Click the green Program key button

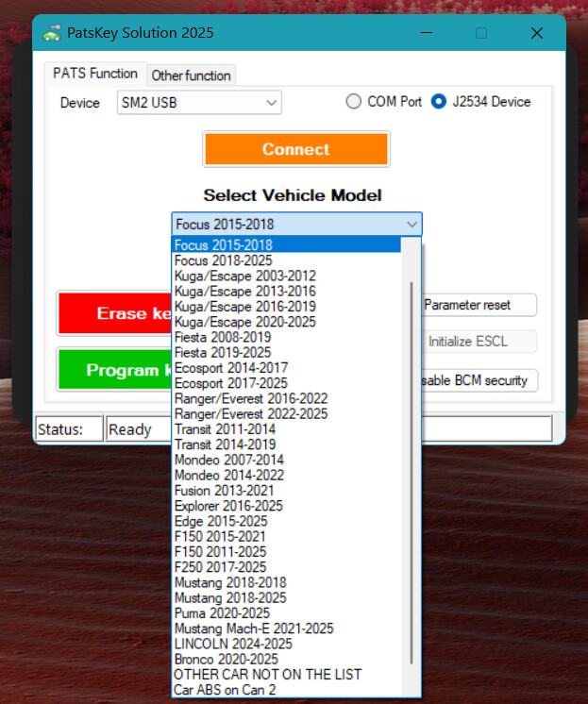[113, 370]
